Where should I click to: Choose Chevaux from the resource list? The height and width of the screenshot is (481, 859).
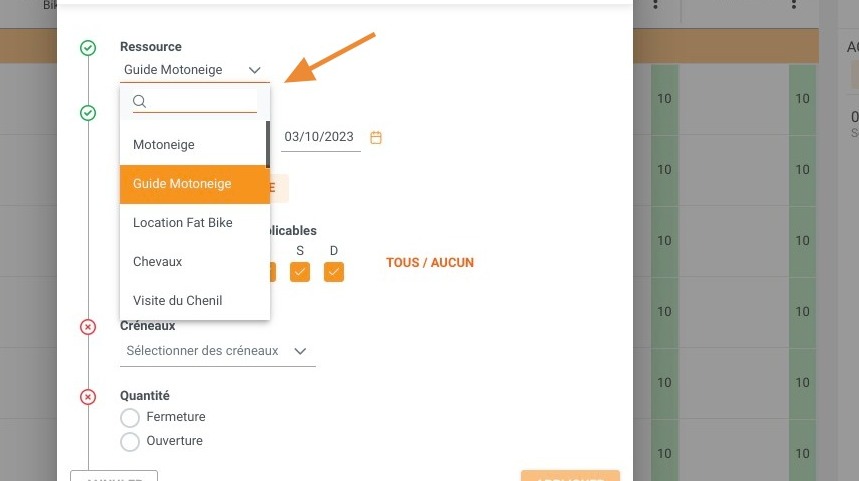click(x=194, y=262)
